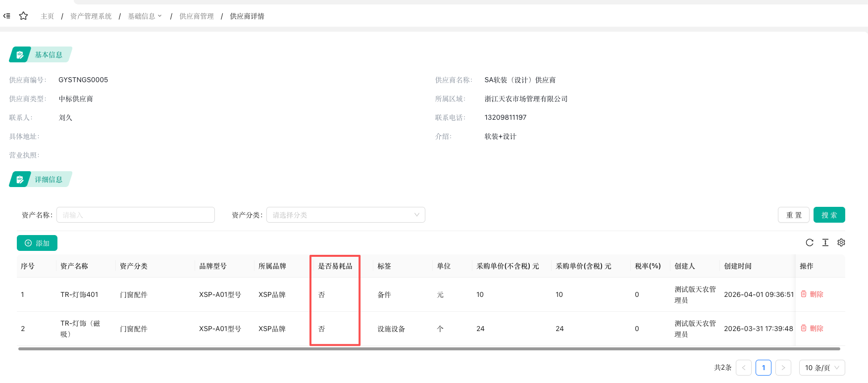
Task: Go to 主页 breadcrumb
Action: [x=48, y=16]
